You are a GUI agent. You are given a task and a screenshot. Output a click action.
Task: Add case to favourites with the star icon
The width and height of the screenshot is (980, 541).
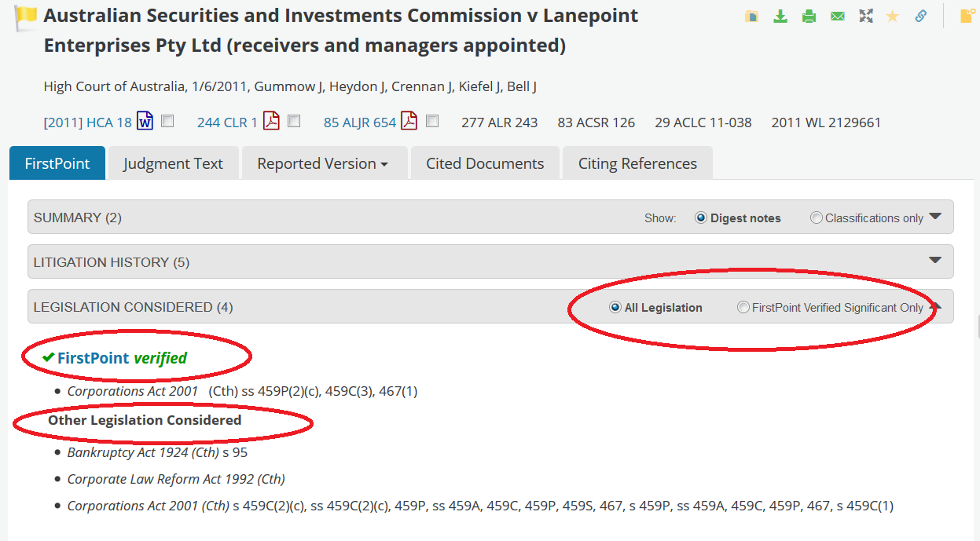[893, 16]
